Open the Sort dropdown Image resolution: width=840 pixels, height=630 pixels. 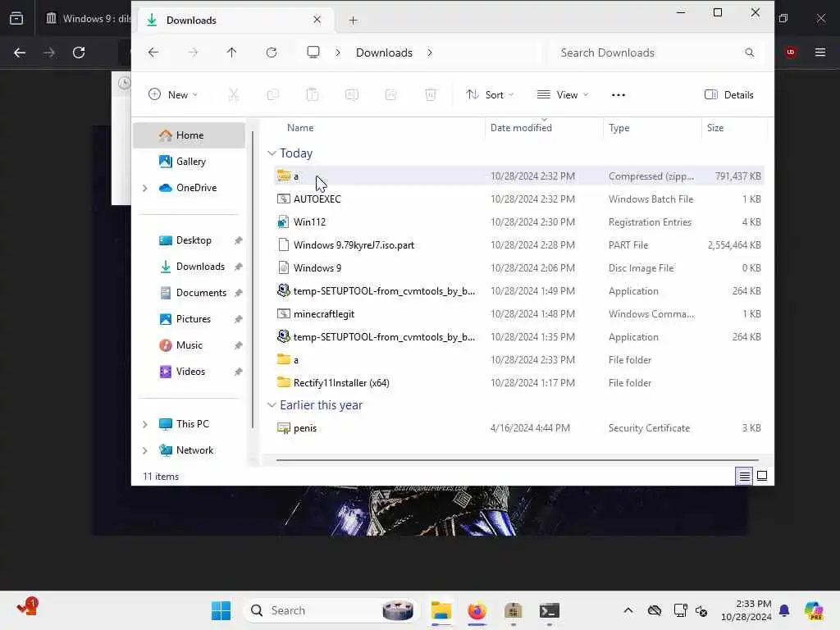(x=490, y=95)
